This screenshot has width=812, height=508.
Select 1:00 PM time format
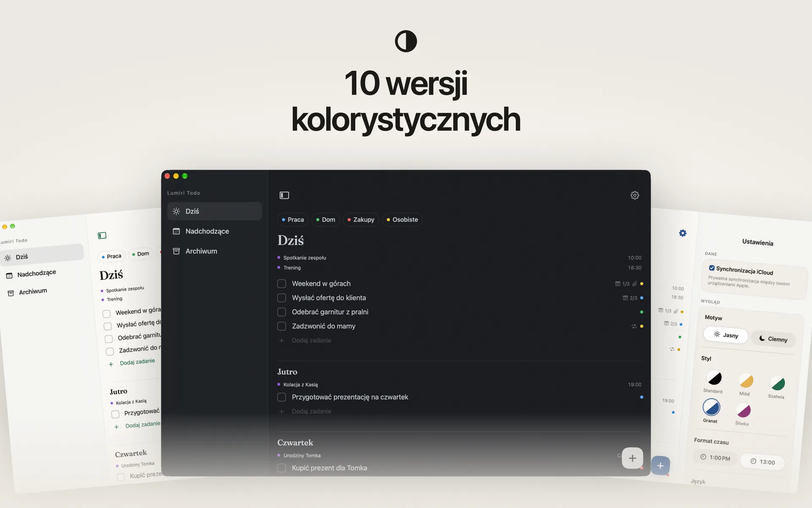pyautogui.click(x=715, y=458)
